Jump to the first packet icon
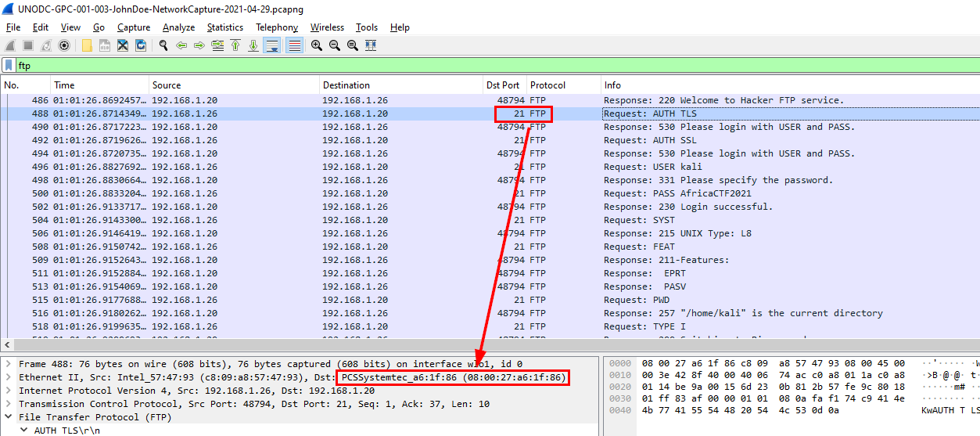The height and width of the screenshot is (436, 980). [235, 45]
